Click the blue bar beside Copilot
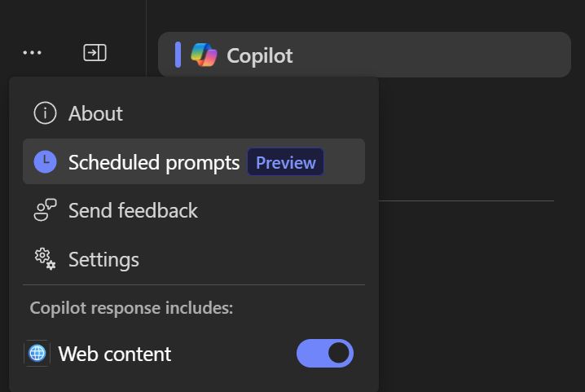The width and height of the screenshot is (585, 392). 178,55
